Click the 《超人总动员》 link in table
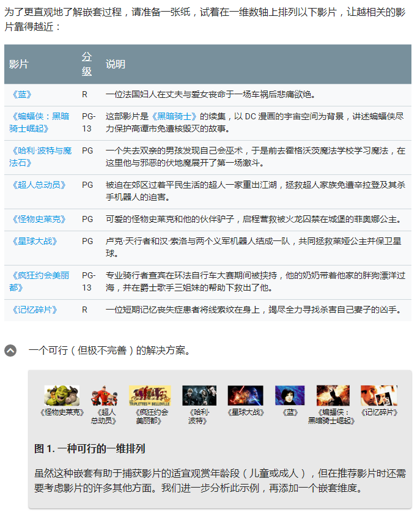 [37, 185]
